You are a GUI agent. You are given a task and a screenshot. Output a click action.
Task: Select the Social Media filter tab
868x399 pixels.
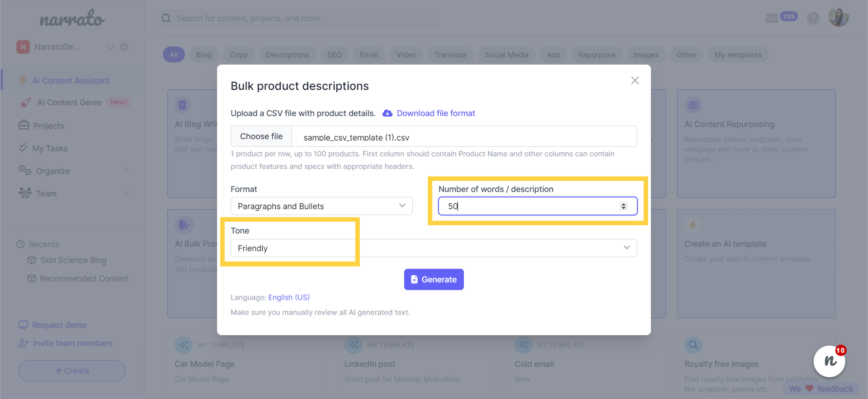506,55
